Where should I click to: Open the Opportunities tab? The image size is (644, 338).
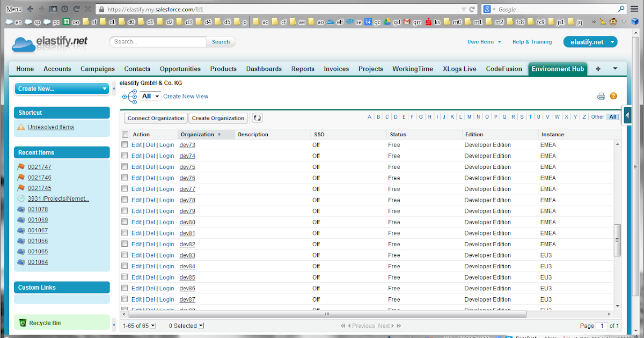180,69
